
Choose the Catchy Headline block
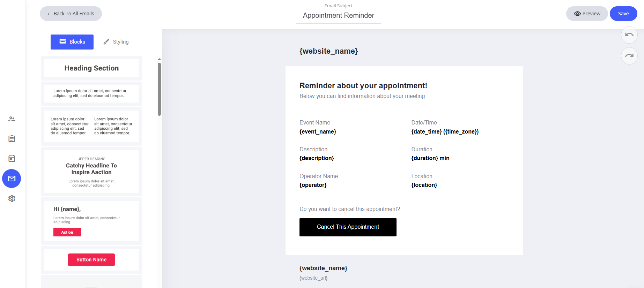click(91, 172)
